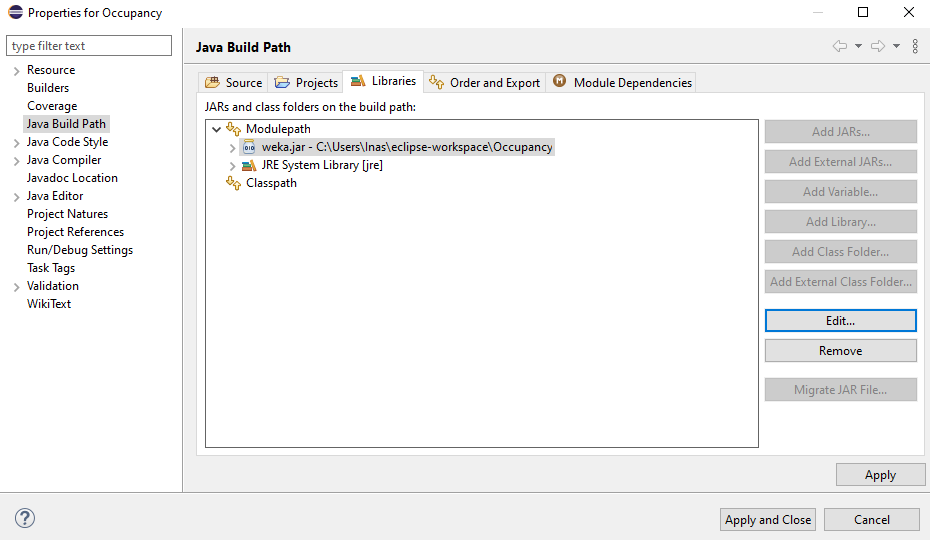This screenshot has height=540, width=930.
Task: Click the forward navigation arrow icon
Action: coord(878,46)
